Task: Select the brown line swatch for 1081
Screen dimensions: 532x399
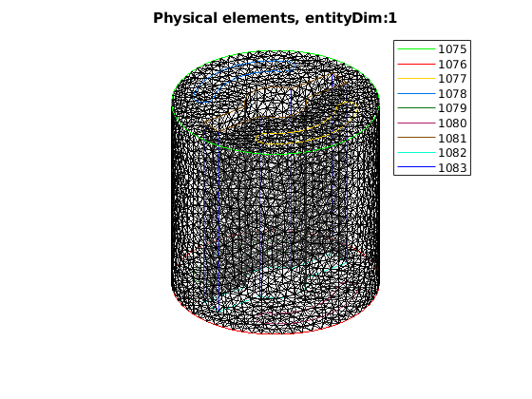Action: pyautogui.click(x=416, y=138)
